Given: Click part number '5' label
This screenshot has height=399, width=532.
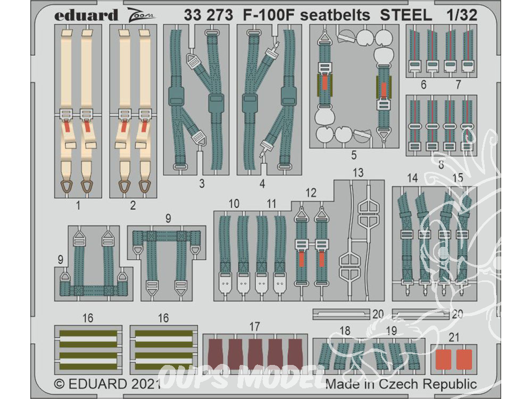Looking at the screenshot, I should [354, 155].
